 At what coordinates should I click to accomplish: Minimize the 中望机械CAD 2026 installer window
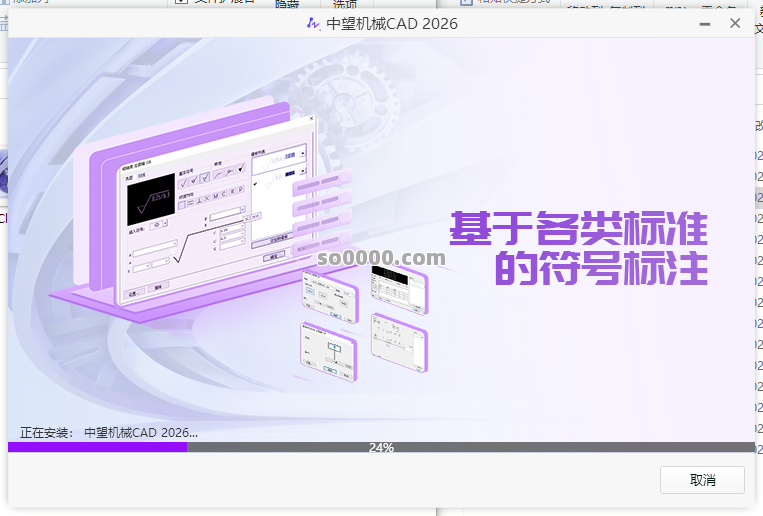(705, 24)
